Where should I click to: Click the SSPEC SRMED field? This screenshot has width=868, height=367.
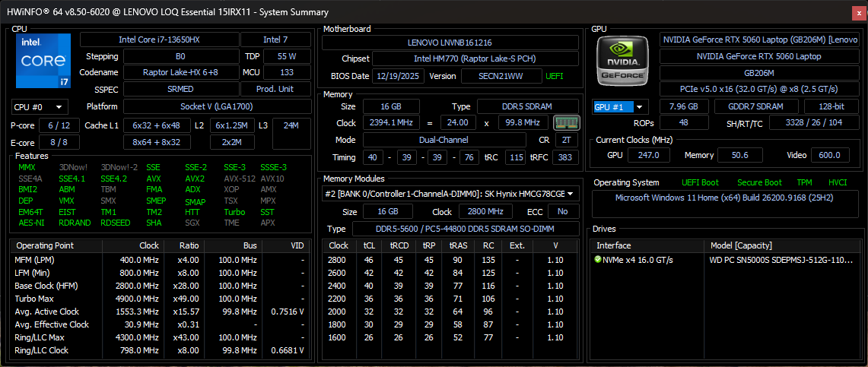180,89
